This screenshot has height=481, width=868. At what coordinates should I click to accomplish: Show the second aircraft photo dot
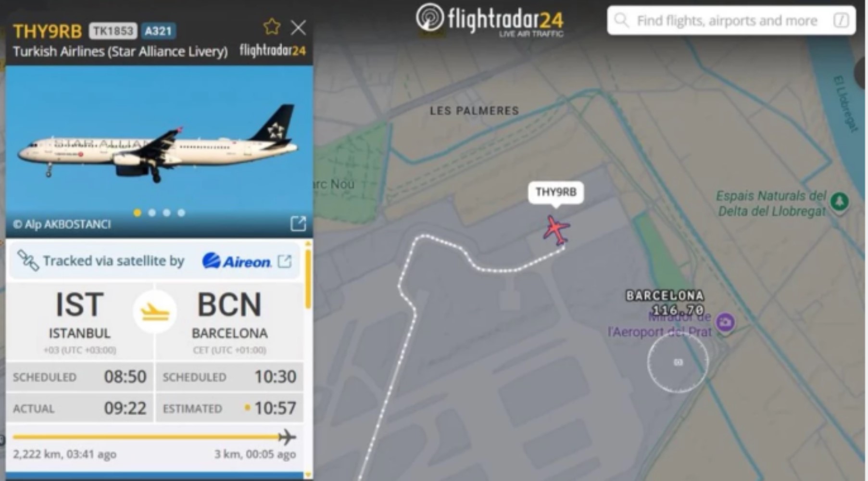pyautogui.click(x=152, y=213)
